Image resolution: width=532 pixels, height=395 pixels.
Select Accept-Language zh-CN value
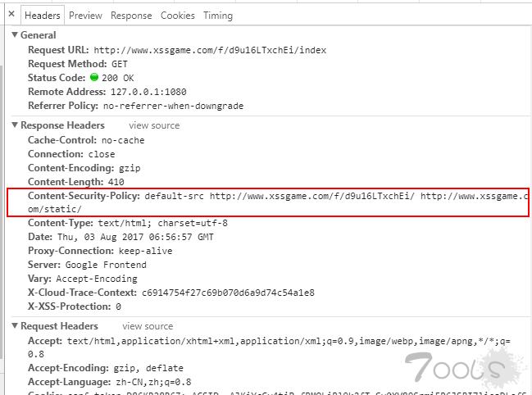(153, 382)
